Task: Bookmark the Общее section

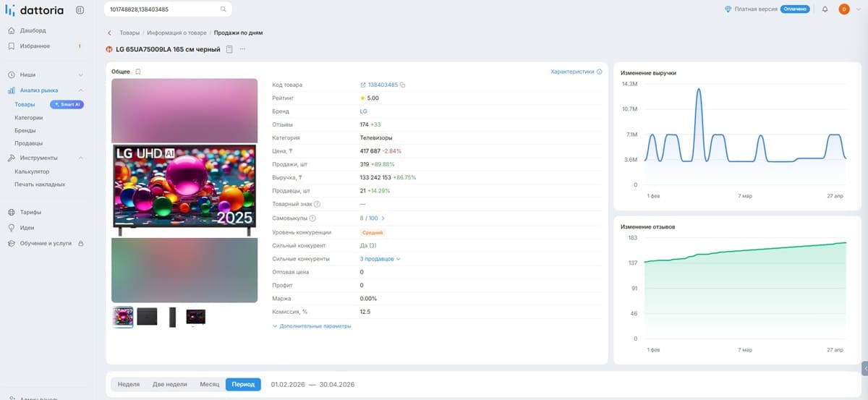Action: (x=138, y=72)
